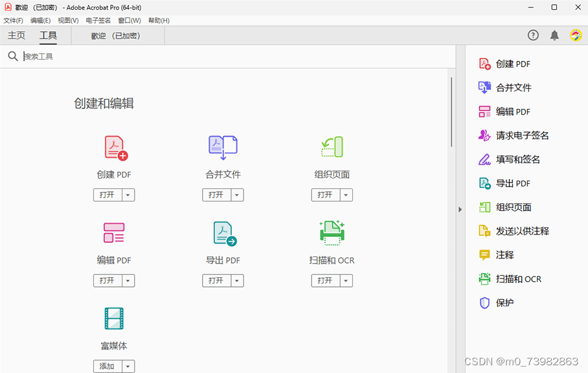Viewport: 588px width, 373px height.
Task: Click the tools list vertical scrollbar
Action: tap(451, 112)
